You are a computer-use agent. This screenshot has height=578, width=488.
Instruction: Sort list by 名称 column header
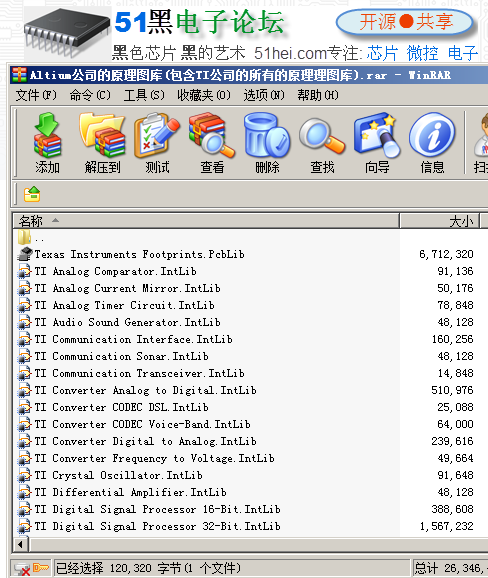pos(206,221)
